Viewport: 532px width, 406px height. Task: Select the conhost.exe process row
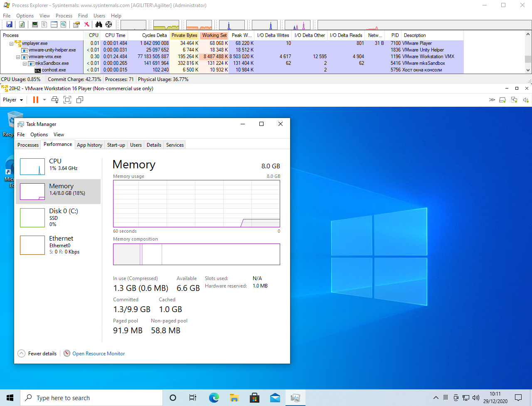pyautogui.click(x=232, y=70)
